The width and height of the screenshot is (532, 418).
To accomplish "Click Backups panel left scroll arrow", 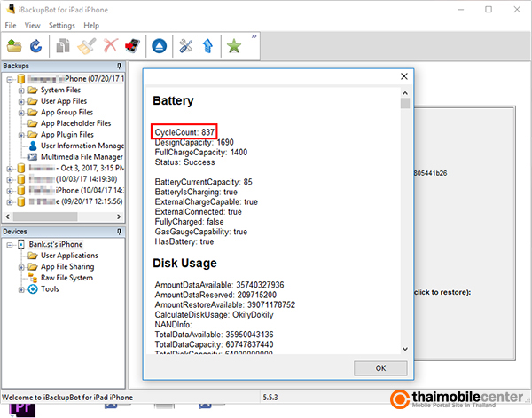I will (x=7, y=217).
